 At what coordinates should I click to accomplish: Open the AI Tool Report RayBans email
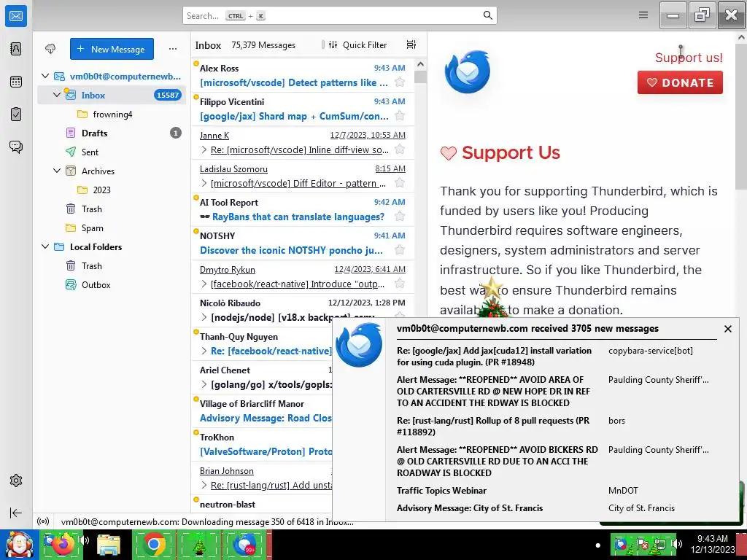303,209
